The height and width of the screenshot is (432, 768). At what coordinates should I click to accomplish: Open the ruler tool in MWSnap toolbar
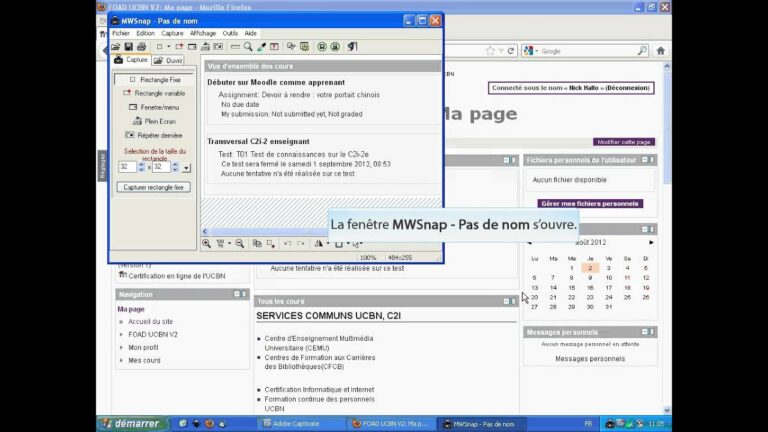tap(235, 47)
